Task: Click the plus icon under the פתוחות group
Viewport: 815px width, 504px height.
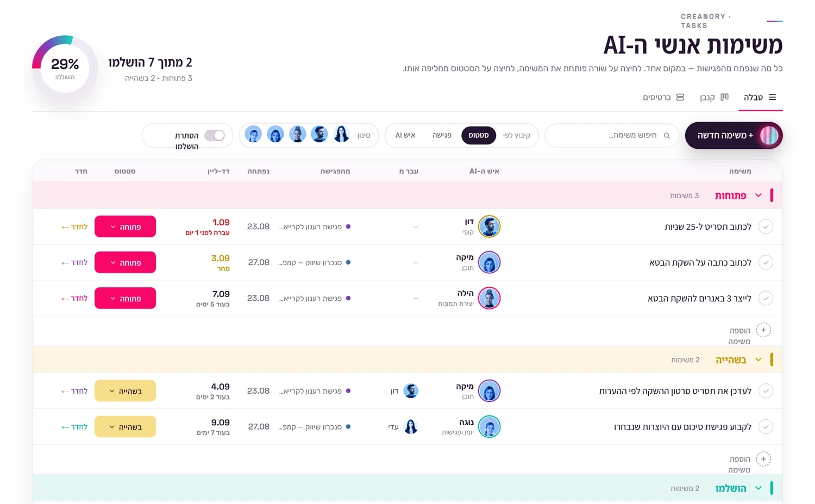Action: point(763,330)
